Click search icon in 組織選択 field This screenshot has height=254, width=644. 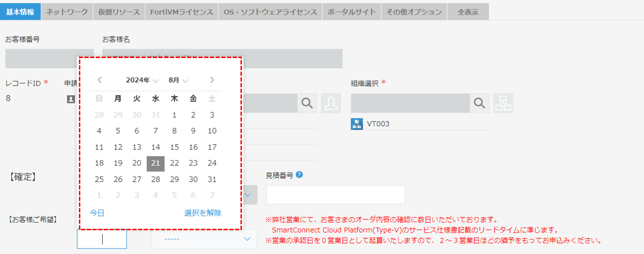coord(480,103)
